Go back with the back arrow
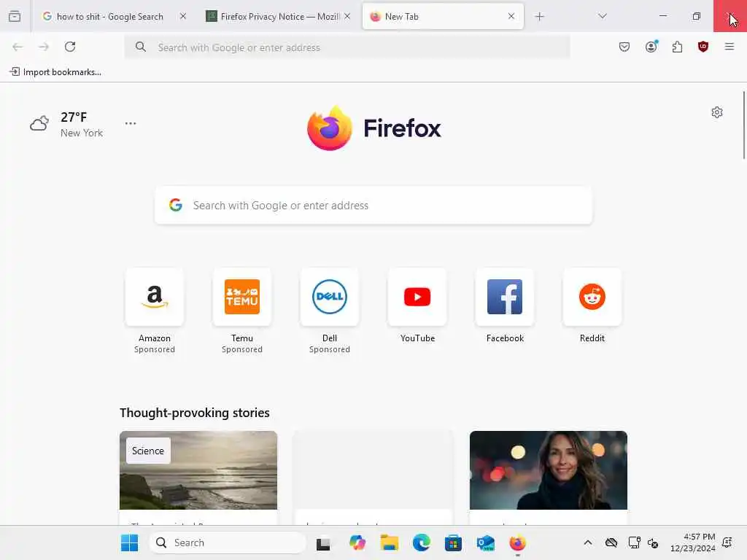The height and width of the screenshot is (560, 747). [18, 47]
